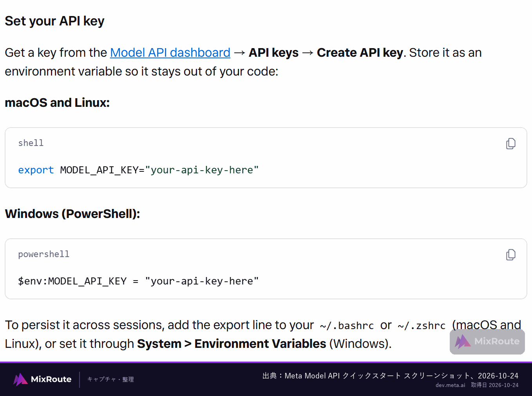The height and width of the screenshot is (396, 532).
Task: Click the $env:MODEL_API_KEY code line
Action: pyautogui.click(x=138, y=281)
